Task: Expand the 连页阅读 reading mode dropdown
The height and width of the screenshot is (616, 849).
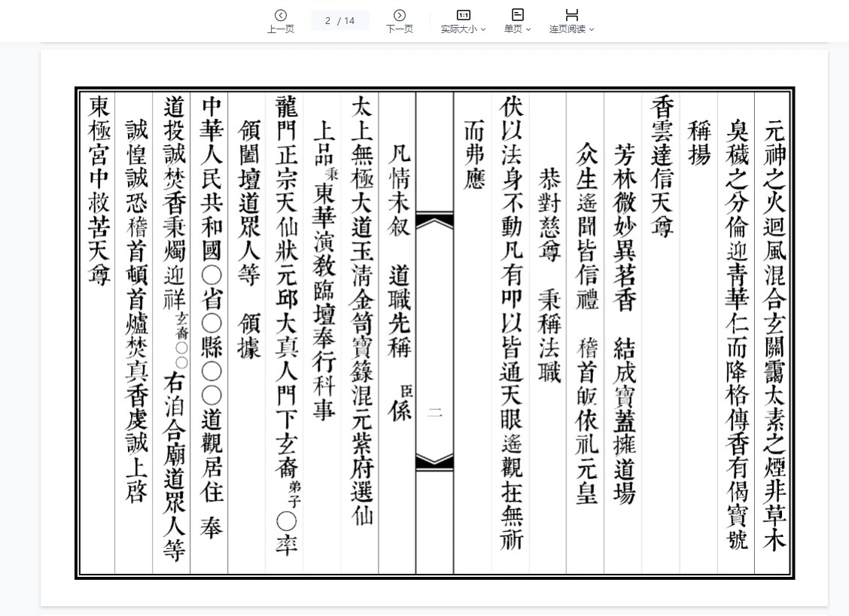Action: pyautogui.click(x=592, y=29)
